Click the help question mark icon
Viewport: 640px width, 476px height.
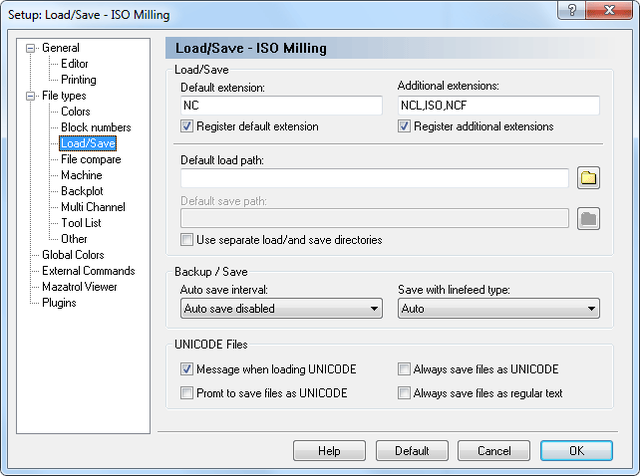571,10
